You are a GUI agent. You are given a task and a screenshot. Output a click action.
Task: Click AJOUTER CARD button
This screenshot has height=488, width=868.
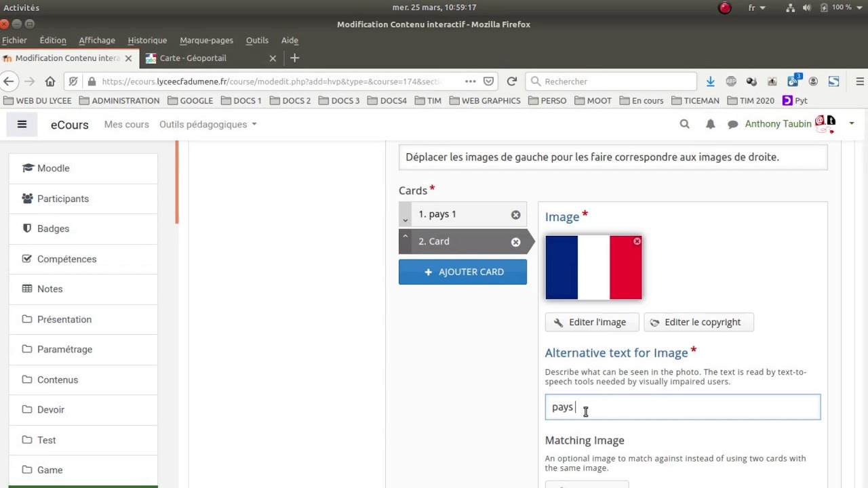pyautogui.click(x=462, y=272)
